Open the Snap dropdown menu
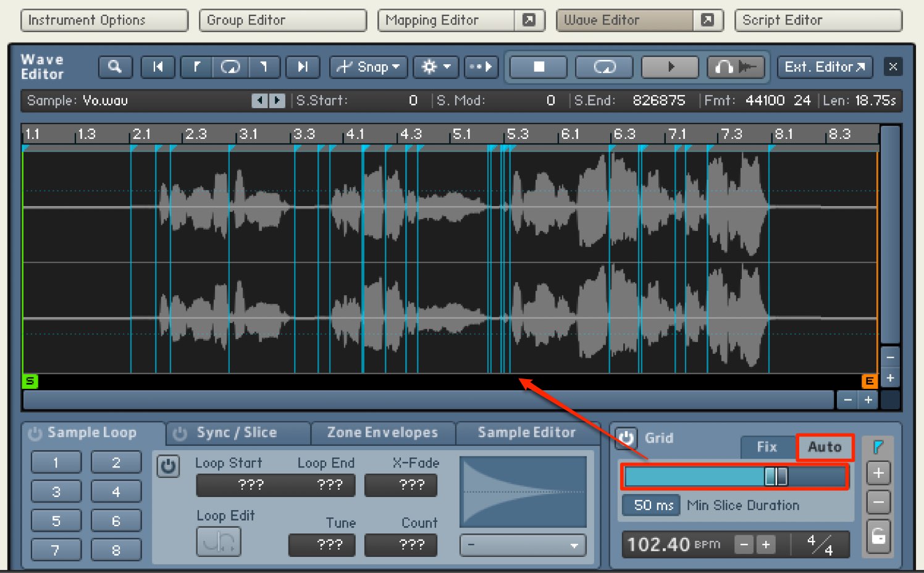 (x=369, y=67)
